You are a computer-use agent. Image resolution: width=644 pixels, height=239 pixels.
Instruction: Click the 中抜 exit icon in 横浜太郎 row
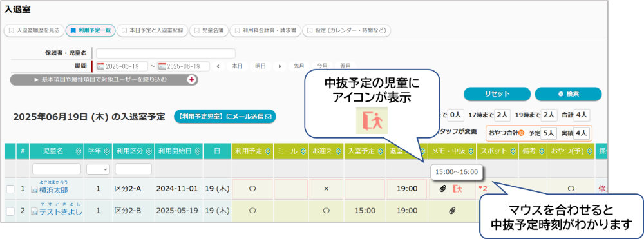tap(457, 189)
